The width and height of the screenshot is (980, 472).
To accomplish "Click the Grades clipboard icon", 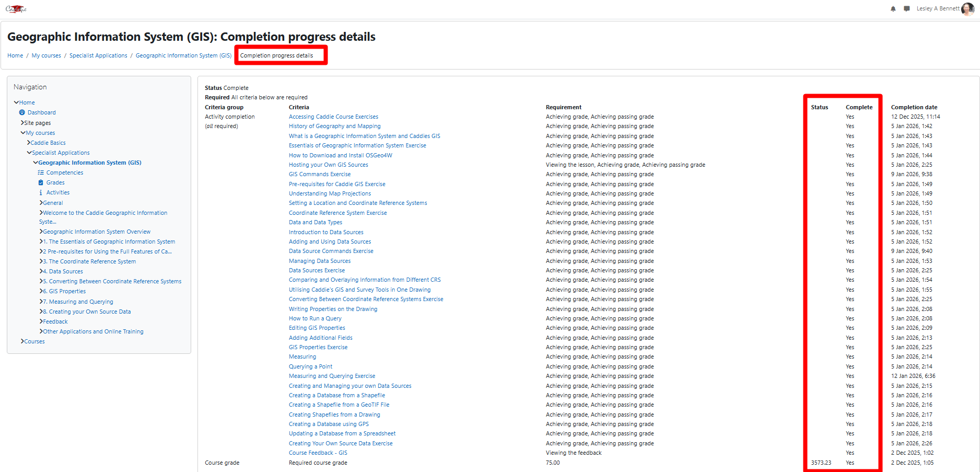I will pos(41,182).
